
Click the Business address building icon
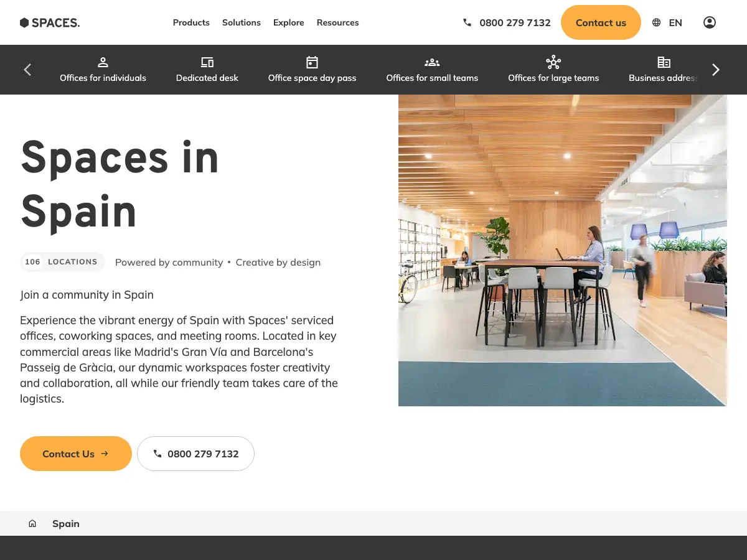coord(664,62)
